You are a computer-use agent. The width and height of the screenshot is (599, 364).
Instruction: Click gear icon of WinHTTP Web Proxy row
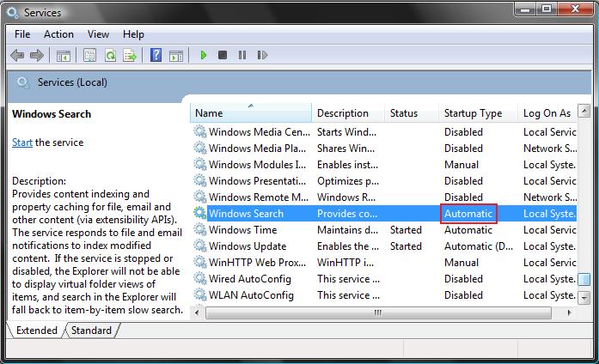coord(199,263)
